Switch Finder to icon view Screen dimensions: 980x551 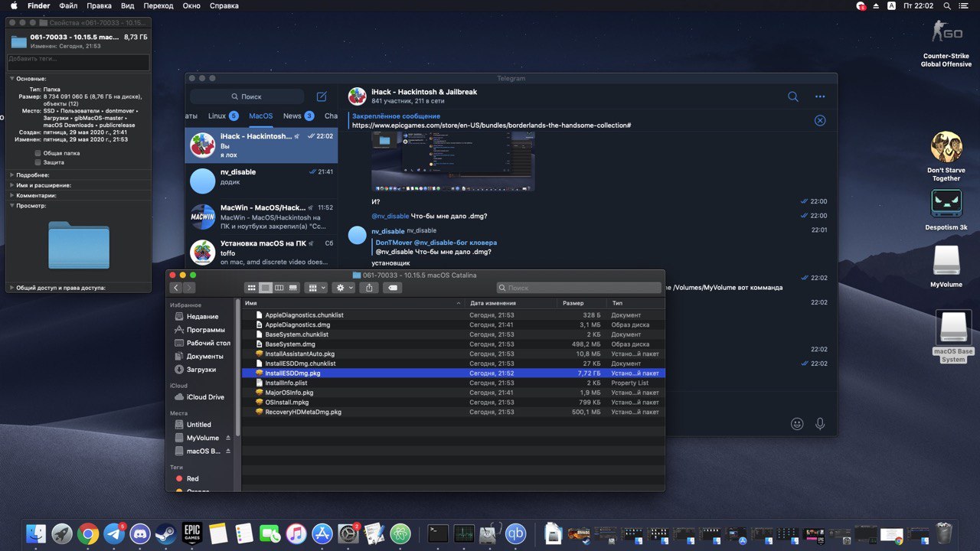point(250,288)
